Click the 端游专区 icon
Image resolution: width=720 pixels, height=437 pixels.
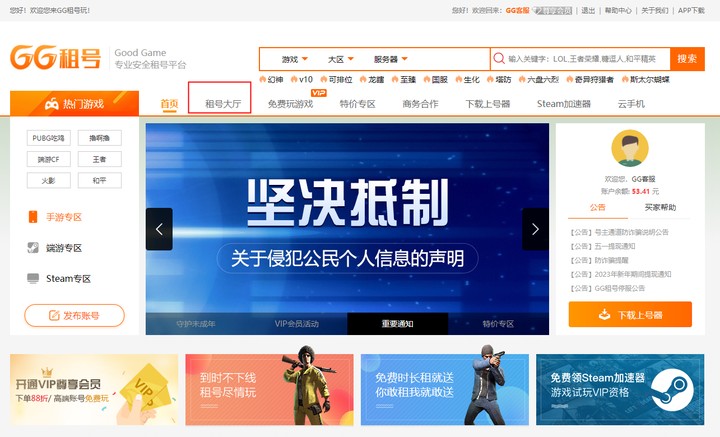[33, 248]
